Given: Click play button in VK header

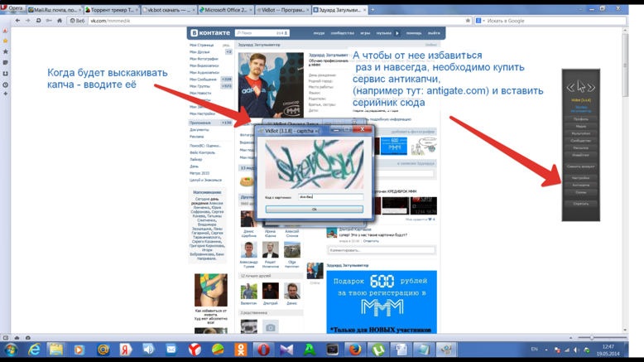Looking at the screenshot, I should [397, 33].
